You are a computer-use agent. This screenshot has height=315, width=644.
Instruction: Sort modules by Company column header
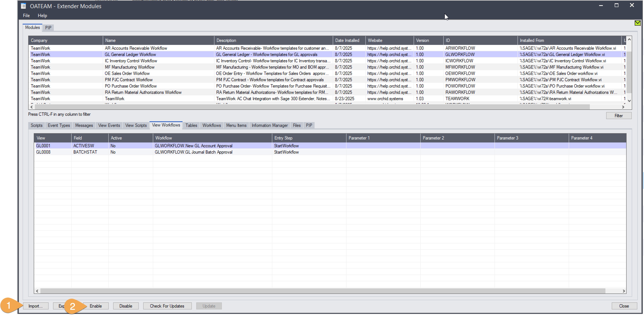tap(65, 40)
